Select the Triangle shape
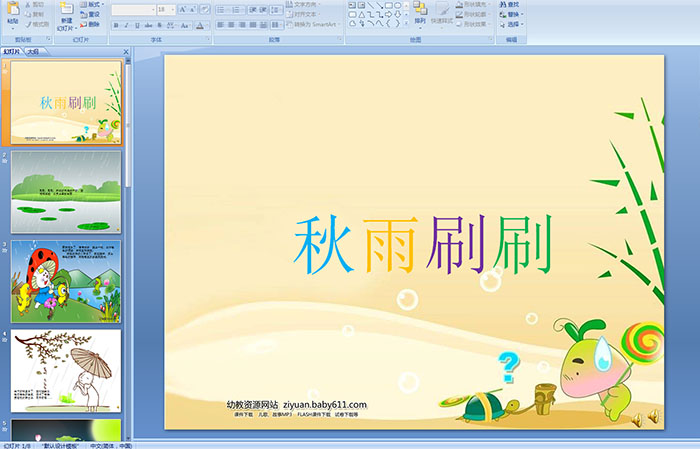 (362, 15)
